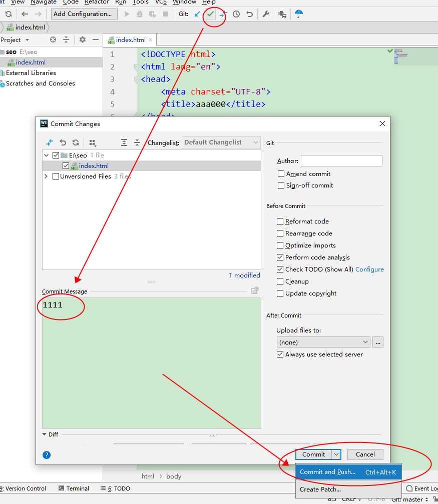Viewport: 438px width, 504px height.
Task: Click the Git Commit checkmark icon
Action: tap(210, 14)
